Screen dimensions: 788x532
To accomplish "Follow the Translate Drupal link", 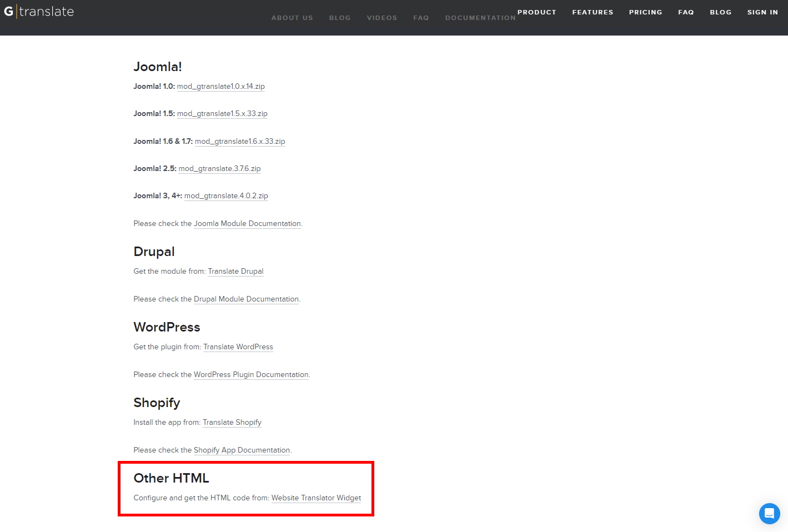I will 235,272.
